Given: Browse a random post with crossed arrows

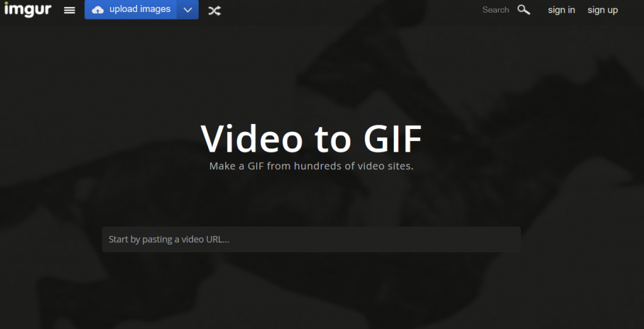Looking at the screenshot, I should [214, 10].
